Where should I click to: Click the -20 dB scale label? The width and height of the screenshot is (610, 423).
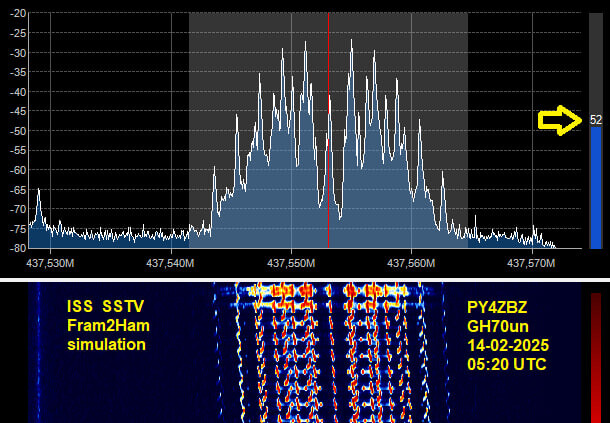[x=18, y=13]
